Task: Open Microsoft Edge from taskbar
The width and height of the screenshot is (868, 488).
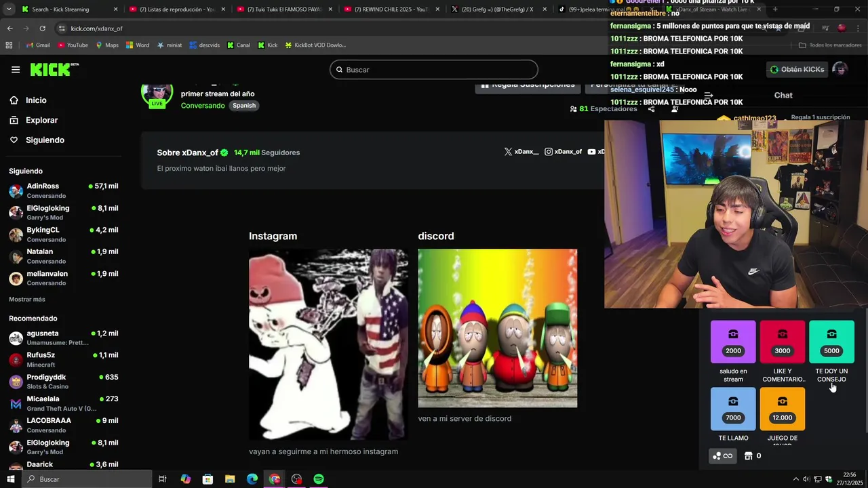Action: click(252, 479)
